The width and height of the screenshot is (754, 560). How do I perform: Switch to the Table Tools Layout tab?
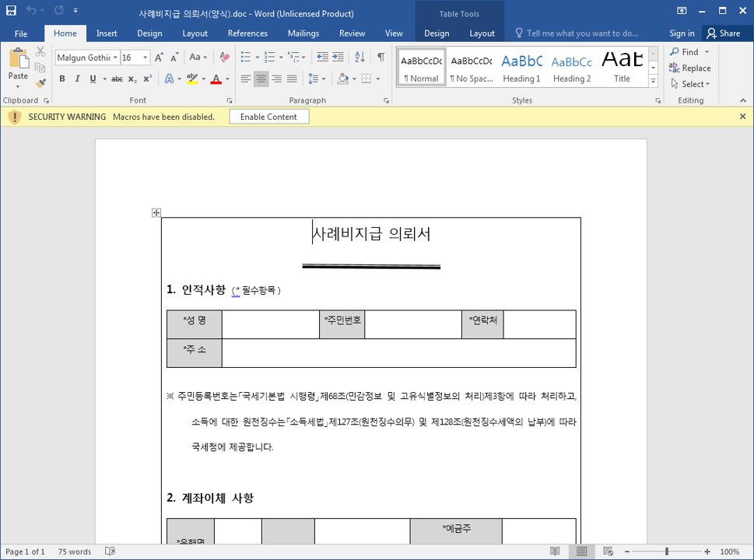pyautogui.click(x=482, y=33)
